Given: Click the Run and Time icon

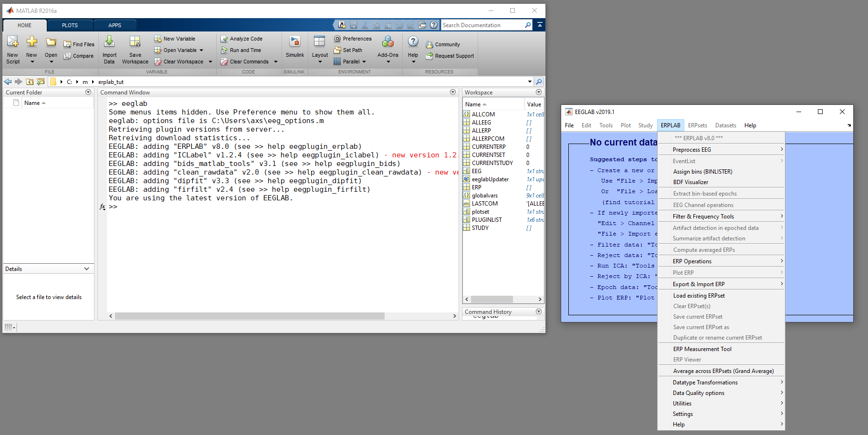Looking at the screenshot, I should point(224,50).
